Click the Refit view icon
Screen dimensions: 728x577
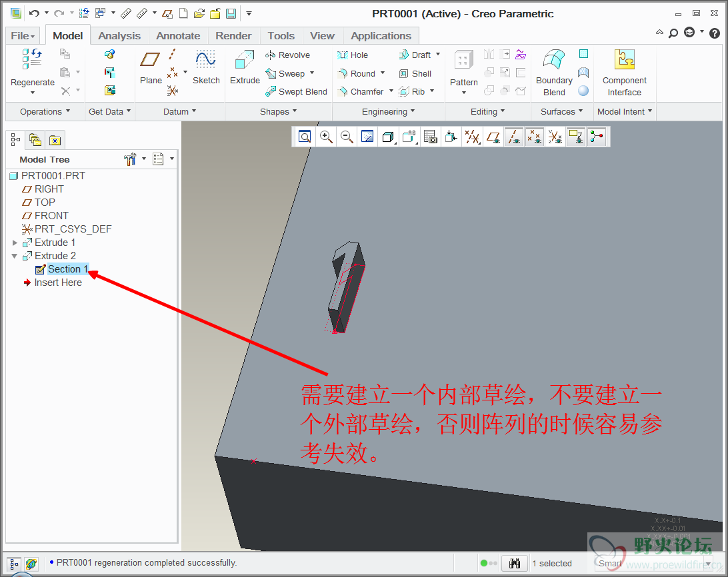coord(305,137)
